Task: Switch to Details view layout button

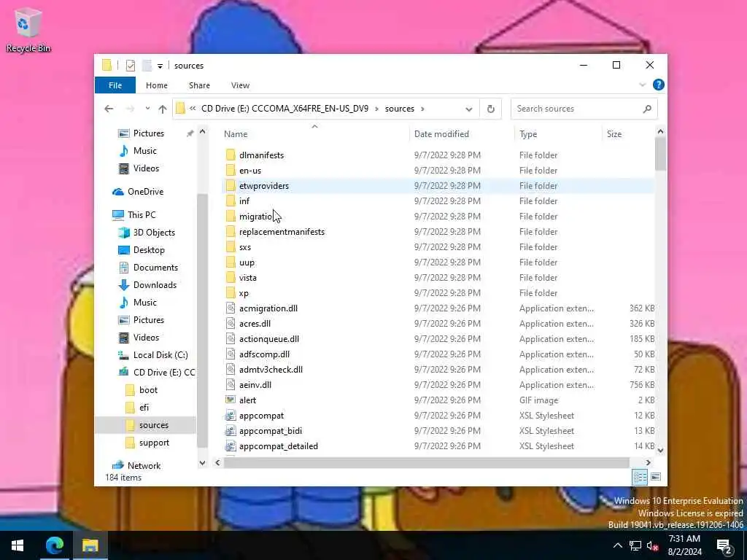Action: pyautogui.click(x=640, y=477)
